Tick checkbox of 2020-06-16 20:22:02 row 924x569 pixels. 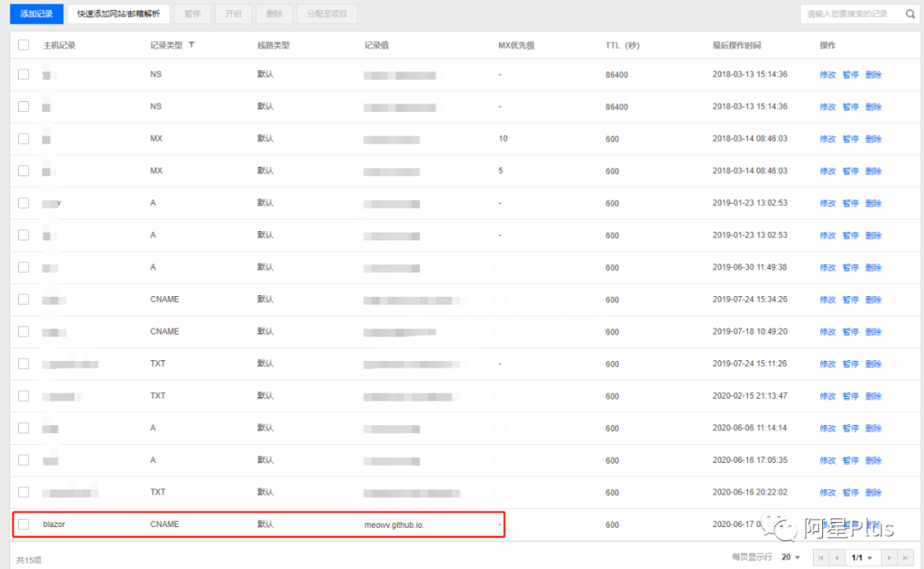click(24, 492)
